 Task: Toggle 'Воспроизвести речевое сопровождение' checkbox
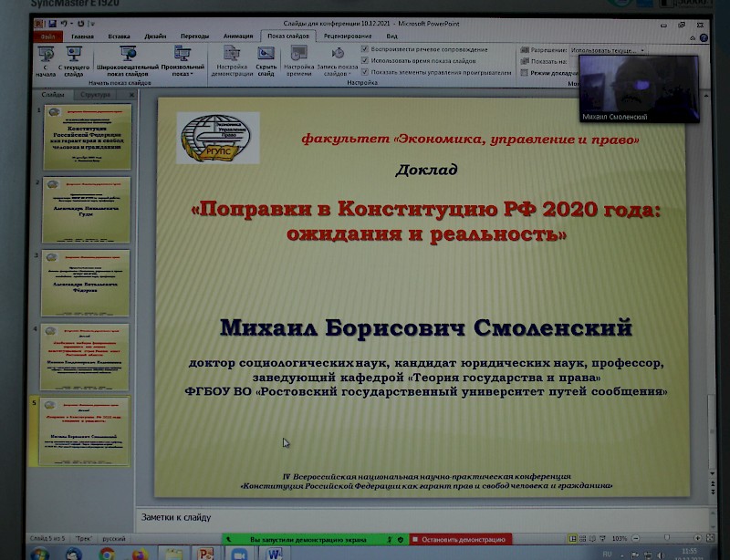(365, 48)
